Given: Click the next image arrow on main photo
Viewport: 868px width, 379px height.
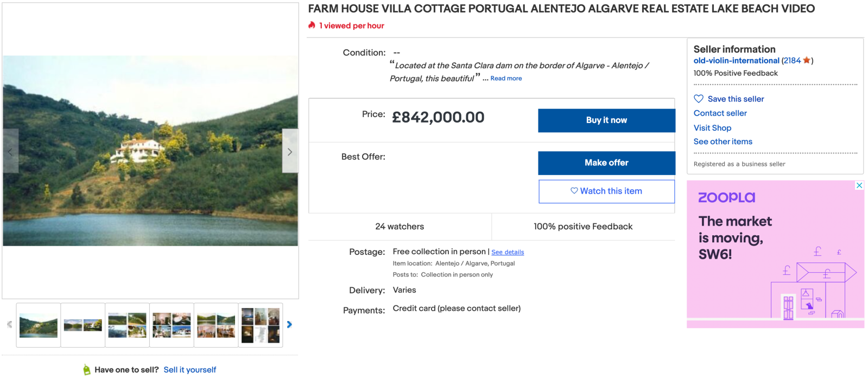Looking at the screenshot, I should click(290, 151).
